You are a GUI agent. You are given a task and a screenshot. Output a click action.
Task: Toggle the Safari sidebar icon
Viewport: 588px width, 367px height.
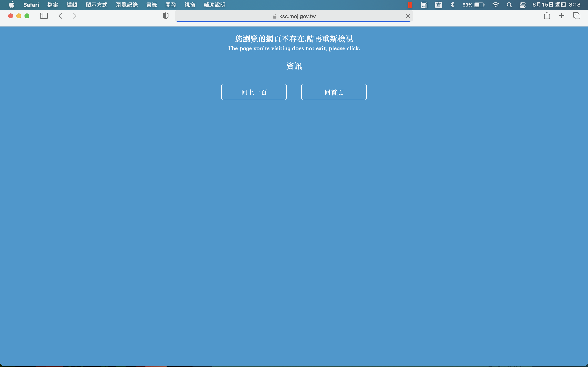pos(44,16)
